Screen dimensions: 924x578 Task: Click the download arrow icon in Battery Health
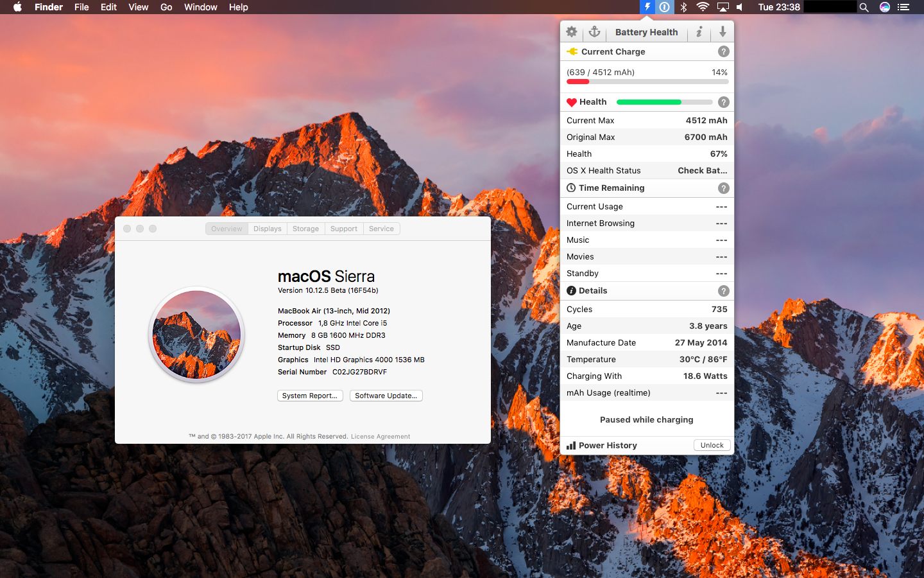point(723,31)
